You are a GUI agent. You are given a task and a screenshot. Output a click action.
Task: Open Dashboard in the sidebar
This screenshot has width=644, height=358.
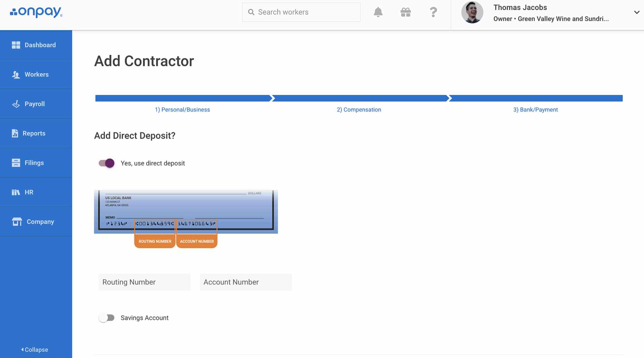[x=36, y=45]
